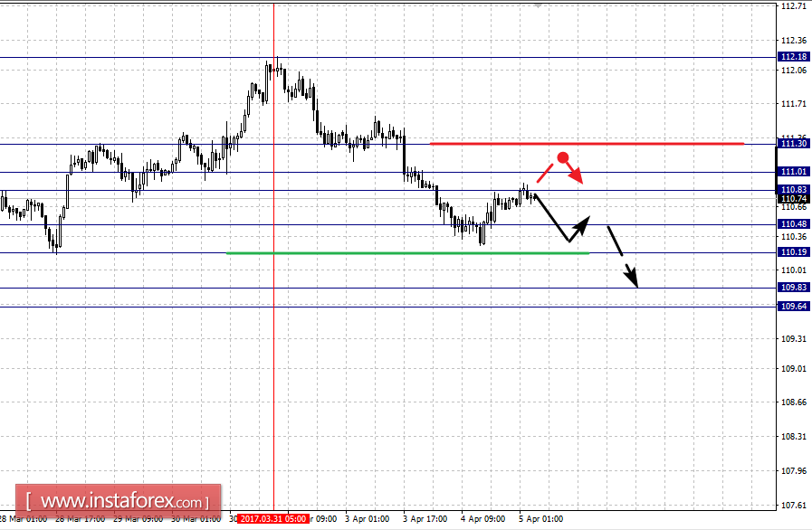Select the 110.01 price scale value
Viewport: 812px width, 530px height.
coord(793,270)
